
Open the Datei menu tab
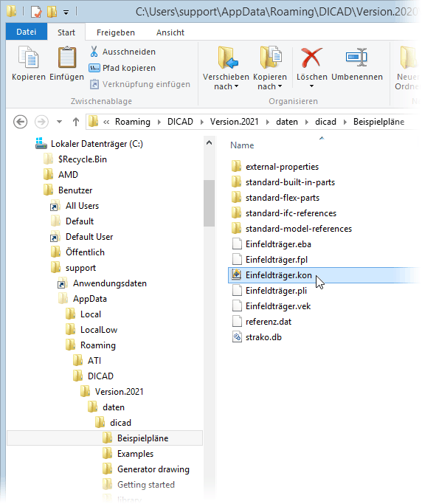[27, 32]
